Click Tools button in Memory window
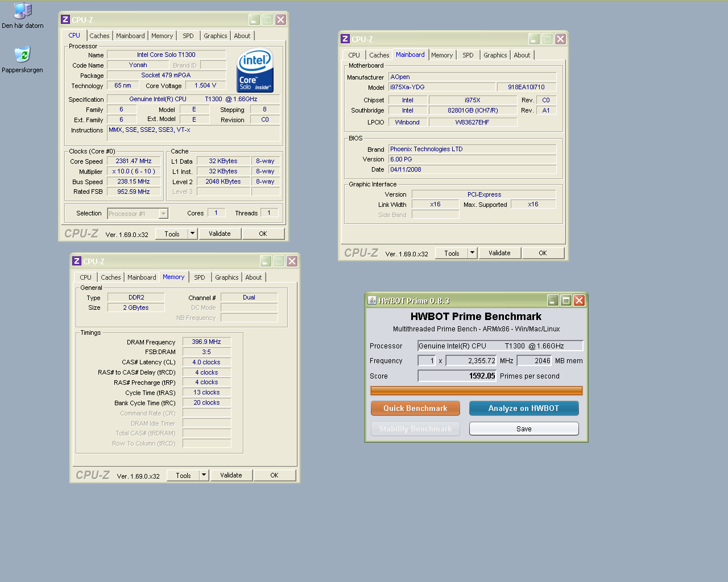 183,475
